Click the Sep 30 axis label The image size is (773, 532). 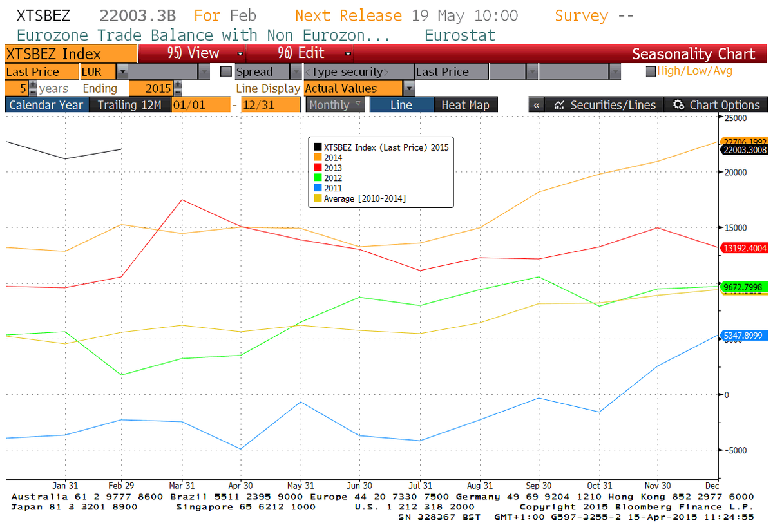click(539, 486)
